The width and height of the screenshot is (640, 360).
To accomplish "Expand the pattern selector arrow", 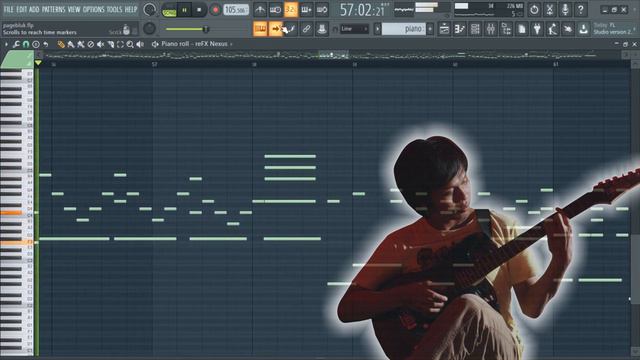I will (377, 29).
